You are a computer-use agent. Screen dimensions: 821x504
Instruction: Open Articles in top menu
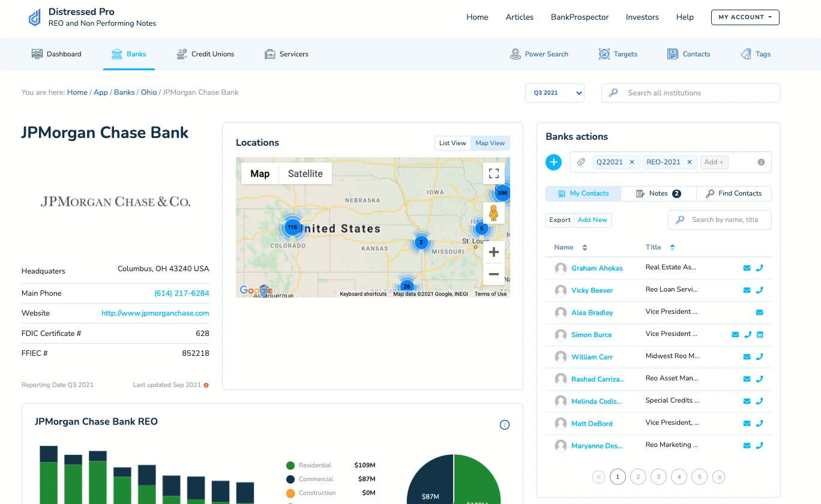(520, 17)
